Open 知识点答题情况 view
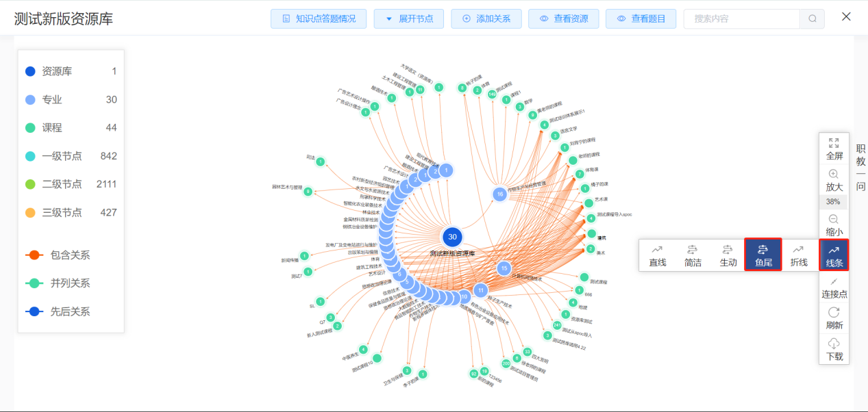Image resolution: width=868 pixels, height=412 pixels. pyautogui.click(x=319, y=18)
